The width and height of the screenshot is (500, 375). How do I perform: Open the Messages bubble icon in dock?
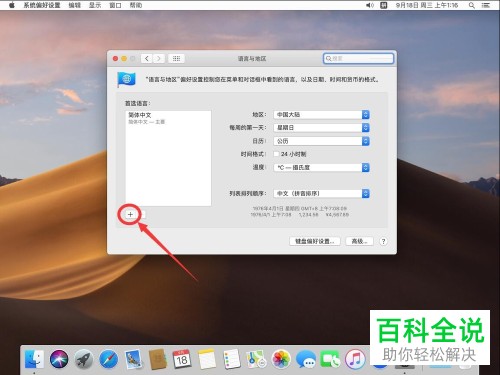point(306,360)
